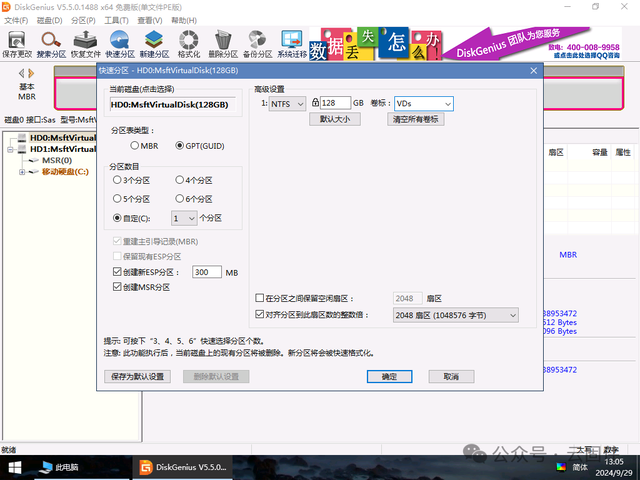Open the custom partition count dropdown

coord(184,218)
